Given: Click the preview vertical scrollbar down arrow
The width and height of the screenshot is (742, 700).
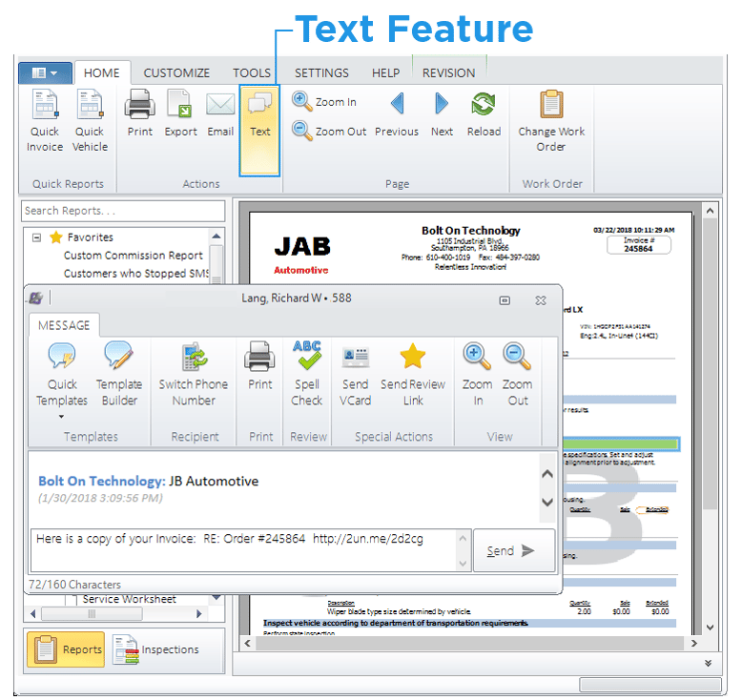Looking at the screenshot, I should click(710, 628).
